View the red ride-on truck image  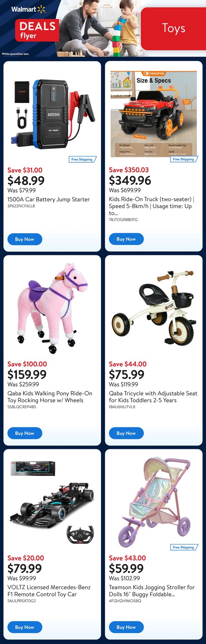click(154, 114)
